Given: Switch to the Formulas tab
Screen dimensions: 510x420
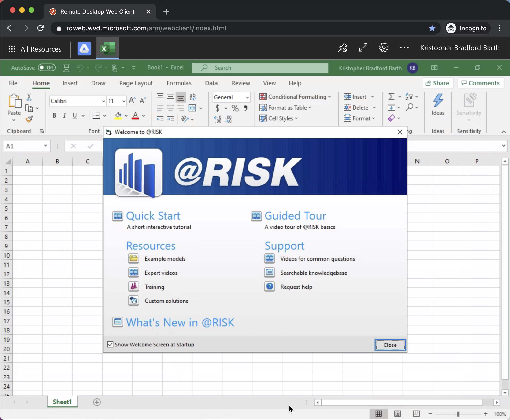Looking at the screenshot, I should (x=179, y=83).
